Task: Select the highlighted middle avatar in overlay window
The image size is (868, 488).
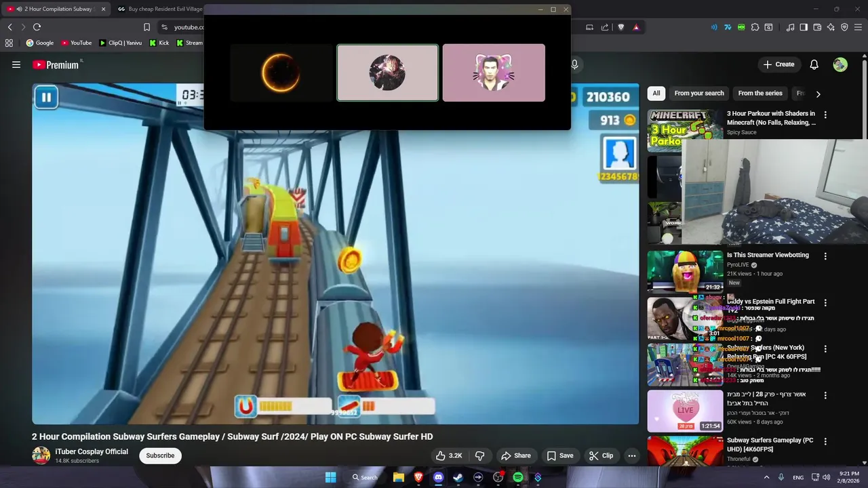Action: click(x=387, y=73)
